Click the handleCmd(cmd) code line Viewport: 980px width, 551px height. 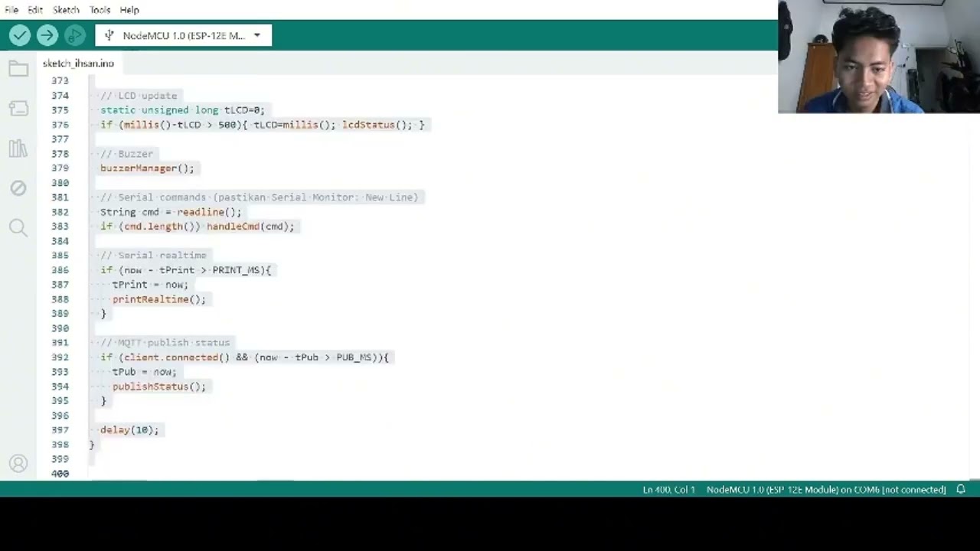197,227
